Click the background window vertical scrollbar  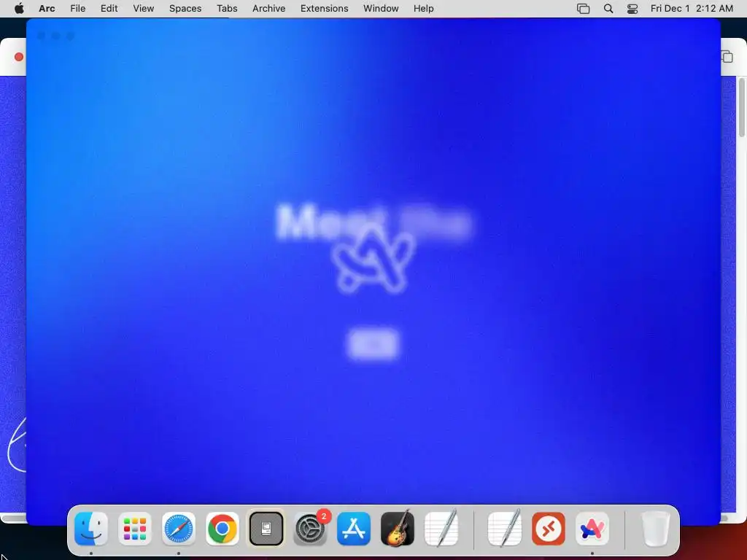tap(741, 107)
